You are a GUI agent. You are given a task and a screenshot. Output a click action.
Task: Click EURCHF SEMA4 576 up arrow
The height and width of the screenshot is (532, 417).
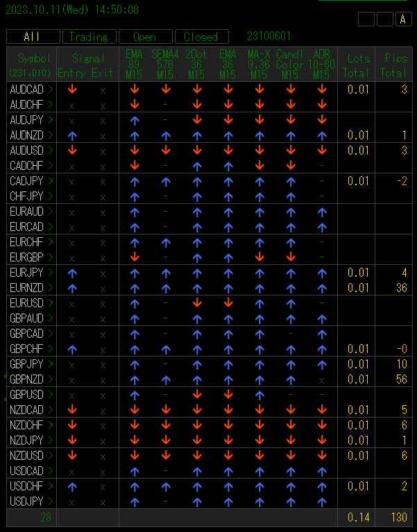(166, 243)
